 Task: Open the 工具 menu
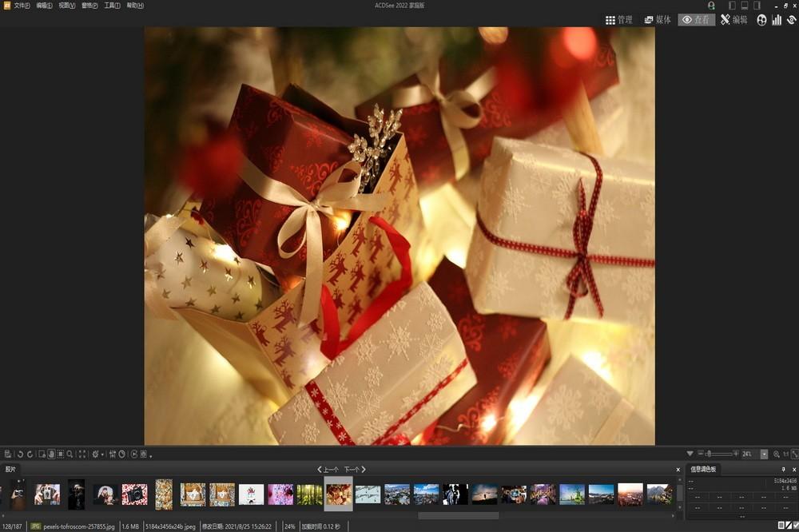112,6
